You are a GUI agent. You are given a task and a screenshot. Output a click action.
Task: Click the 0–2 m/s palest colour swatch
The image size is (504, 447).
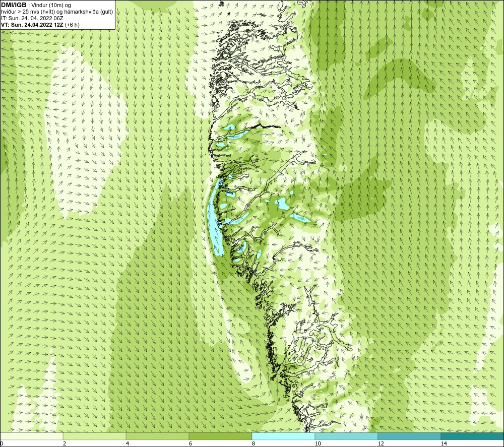31,436
